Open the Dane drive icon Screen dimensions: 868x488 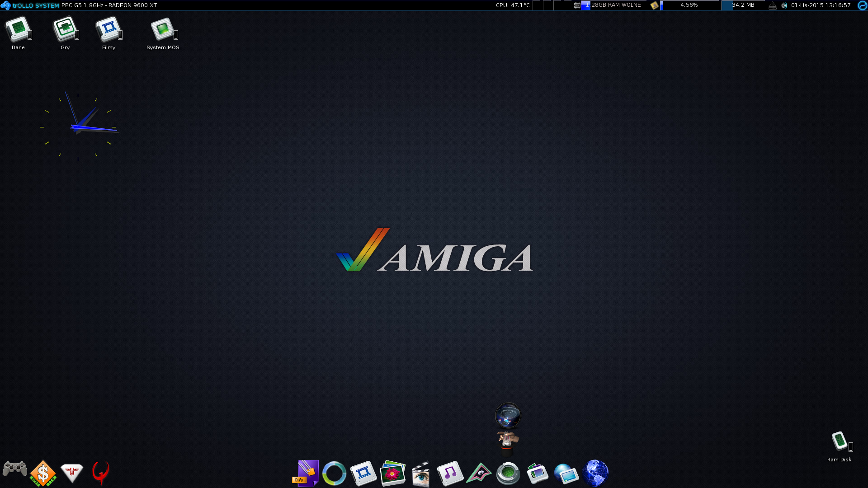point(18,30)
